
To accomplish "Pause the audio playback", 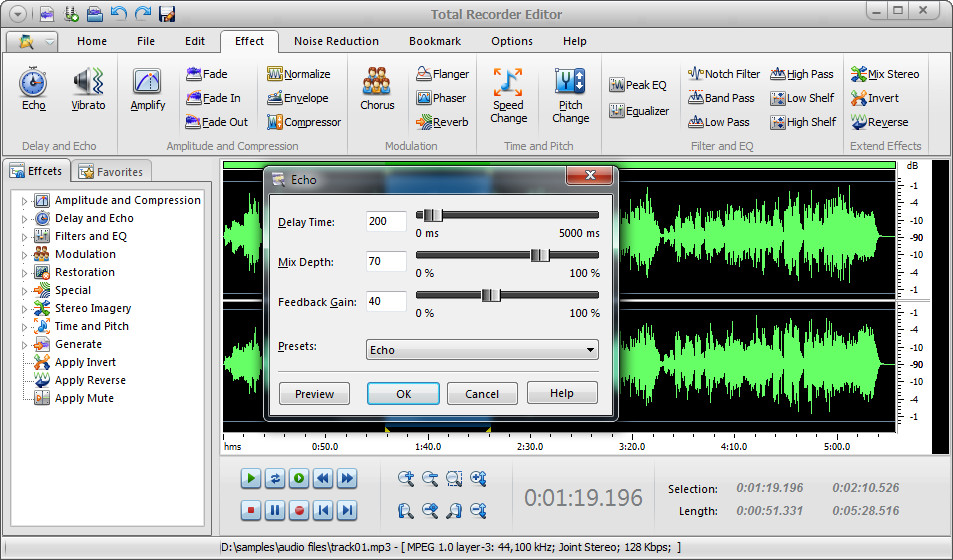I will click(275, 510).
